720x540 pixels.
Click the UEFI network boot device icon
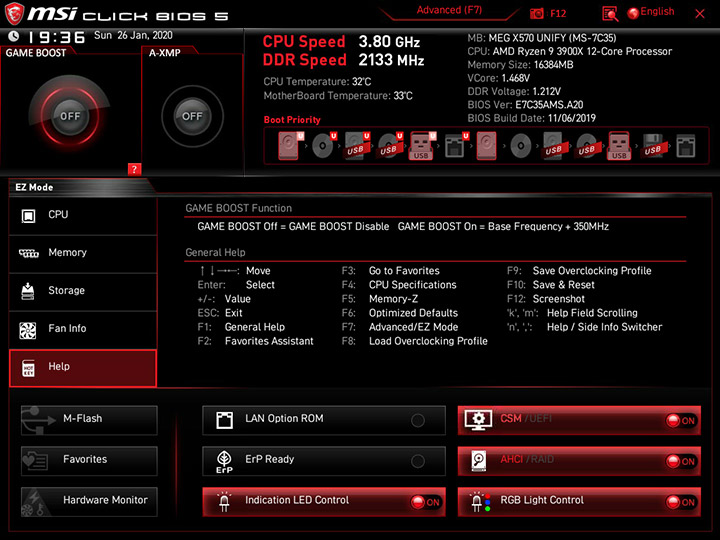(456, 146)
